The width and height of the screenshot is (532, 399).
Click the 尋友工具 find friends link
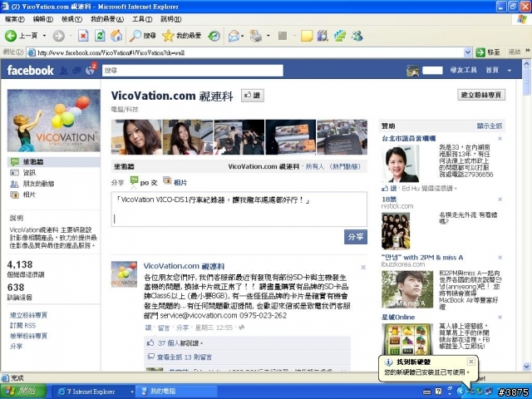[x=463, y=70]
